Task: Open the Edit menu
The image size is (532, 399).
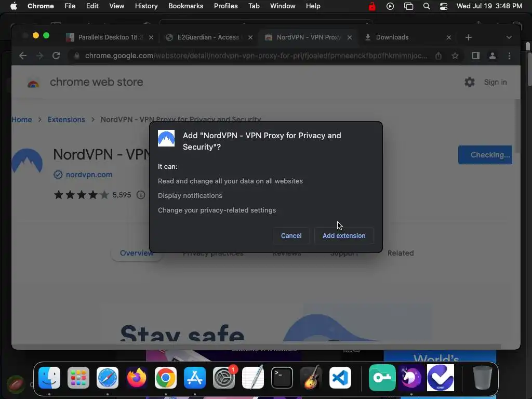Action: point(92,6)
